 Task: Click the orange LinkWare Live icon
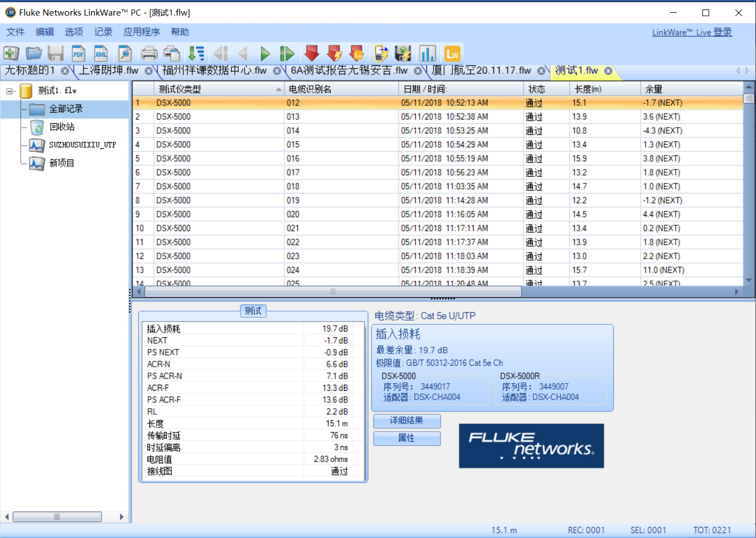452,54
